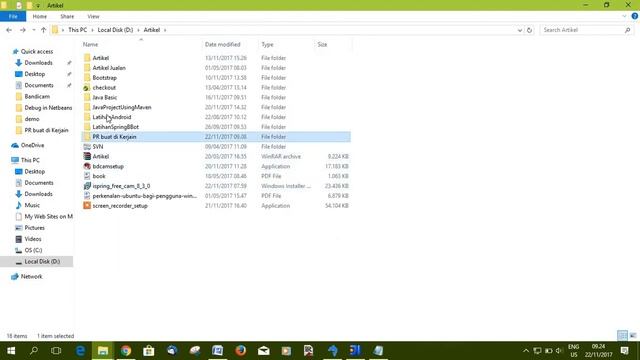
Task: Go forward with the forward arrow
Action: click(22, 30)
